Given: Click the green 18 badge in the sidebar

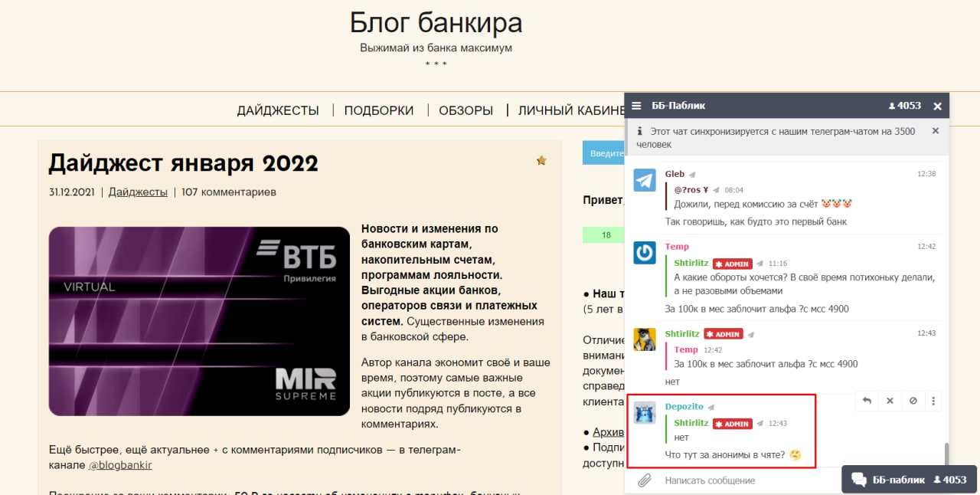Looking at the screenshot, I should click(x=604, y=235).
